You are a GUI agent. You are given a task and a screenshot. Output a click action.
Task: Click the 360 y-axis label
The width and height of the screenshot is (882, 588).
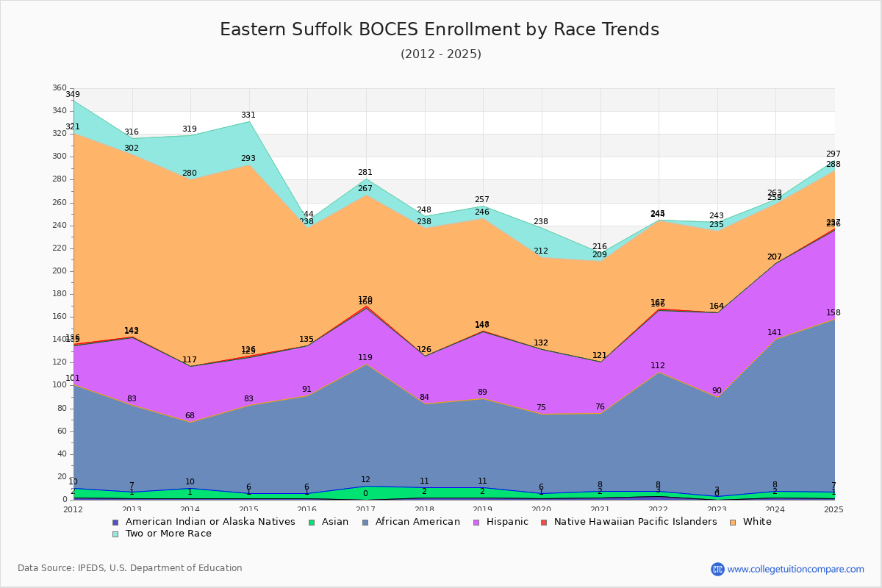tap(59, 88)
